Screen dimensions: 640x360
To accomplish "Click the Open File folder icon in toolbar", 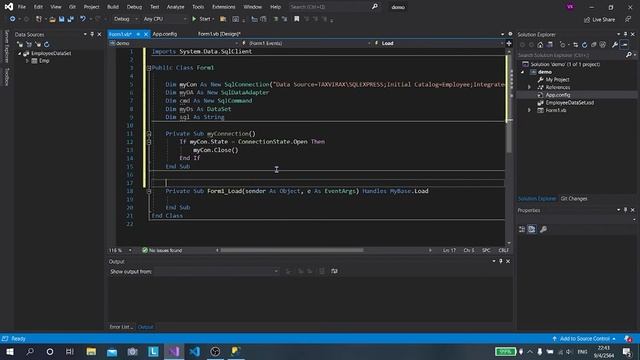I will coord(52,19).
